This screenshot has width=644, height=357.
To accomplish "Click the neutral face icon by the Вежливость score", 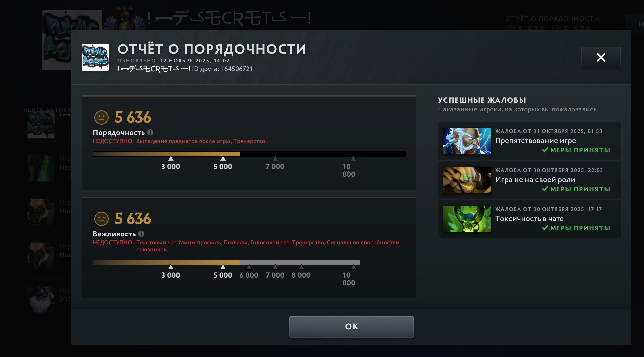I will click(102, 219).
